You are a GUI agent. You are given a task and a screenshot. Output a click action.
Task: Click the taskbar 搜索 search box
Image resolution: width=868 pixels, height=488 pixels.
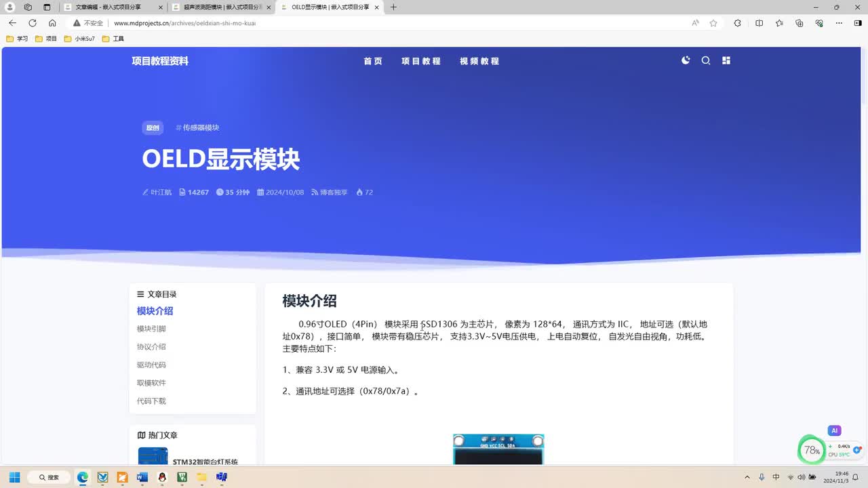(49, 477)
